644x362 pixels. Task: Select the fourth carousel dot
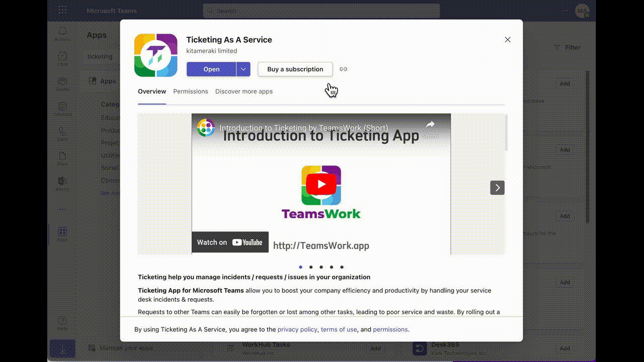(332, 267)
